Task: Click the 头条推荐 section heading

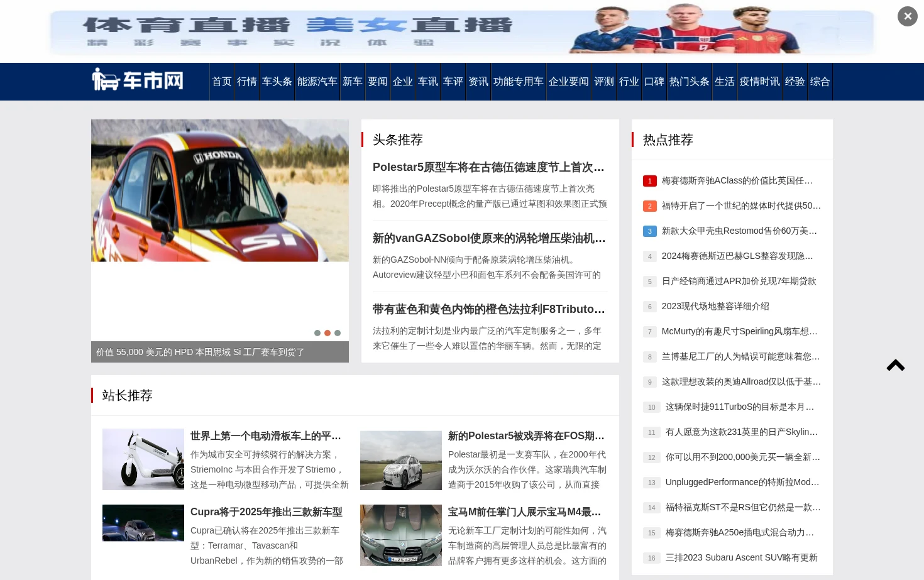Action: (x=398, y=140)
